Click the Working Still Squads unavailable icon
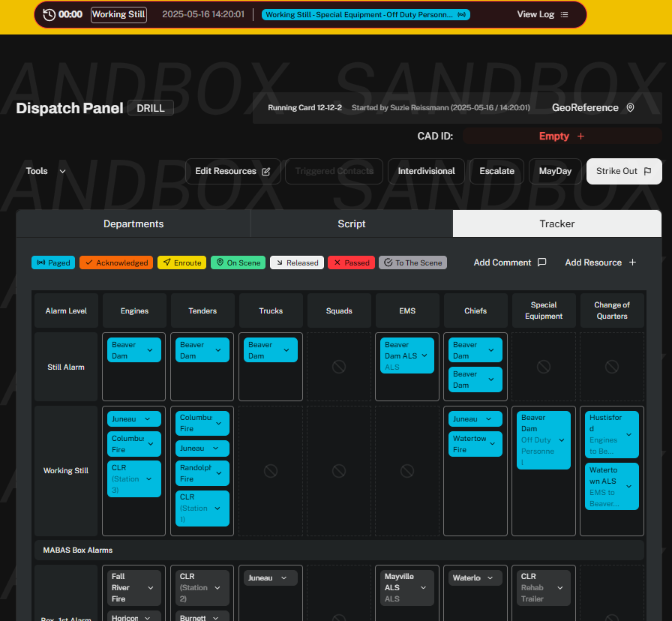672x621 pixels. tap(339, 471)
